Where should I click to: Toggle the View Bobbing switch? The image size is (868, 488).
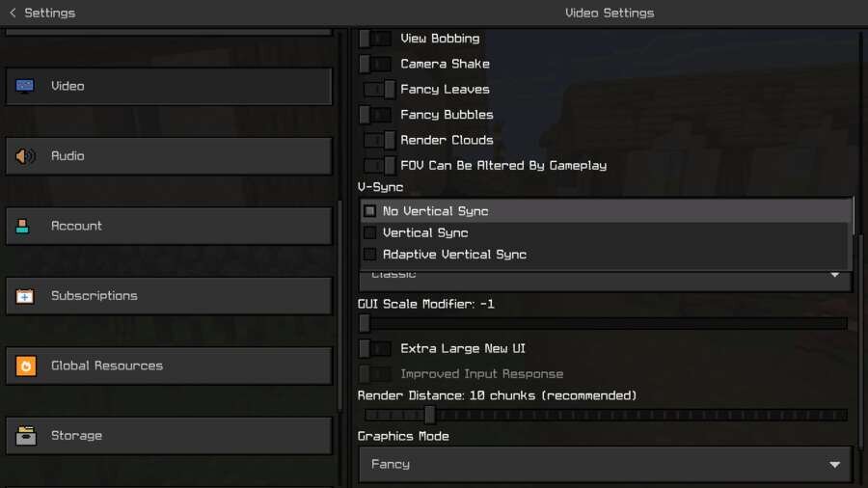[376, 39]
